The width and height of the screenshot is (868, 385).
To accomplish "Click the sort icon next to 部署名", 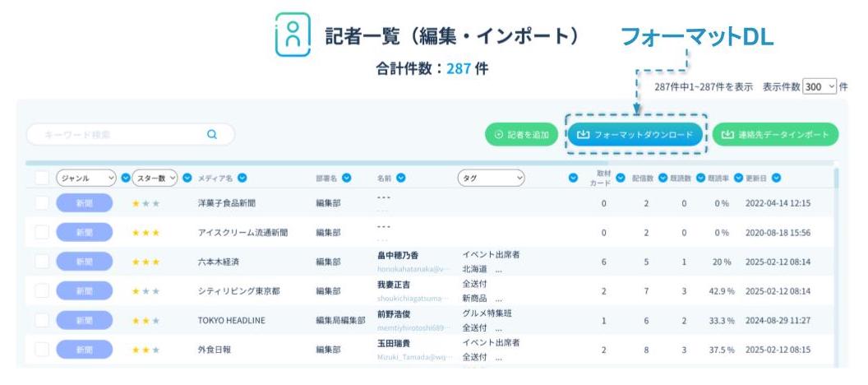I will click(347, 178).
